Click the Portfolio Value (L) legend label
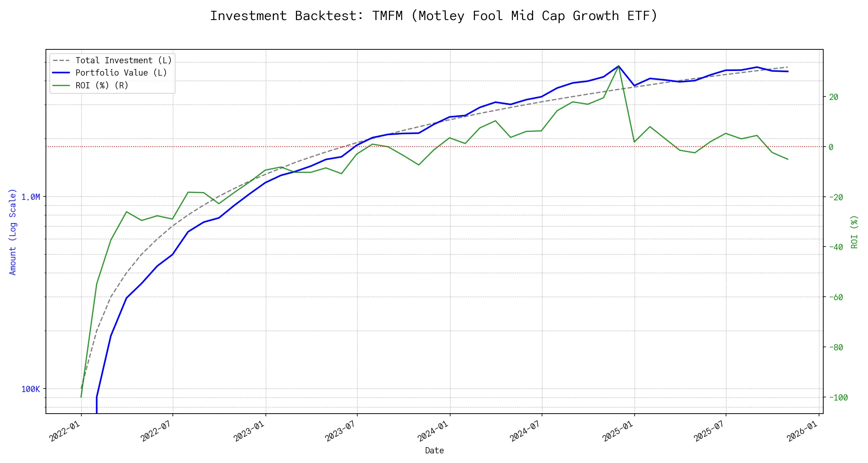868x463 pixels. pos(121,73)
